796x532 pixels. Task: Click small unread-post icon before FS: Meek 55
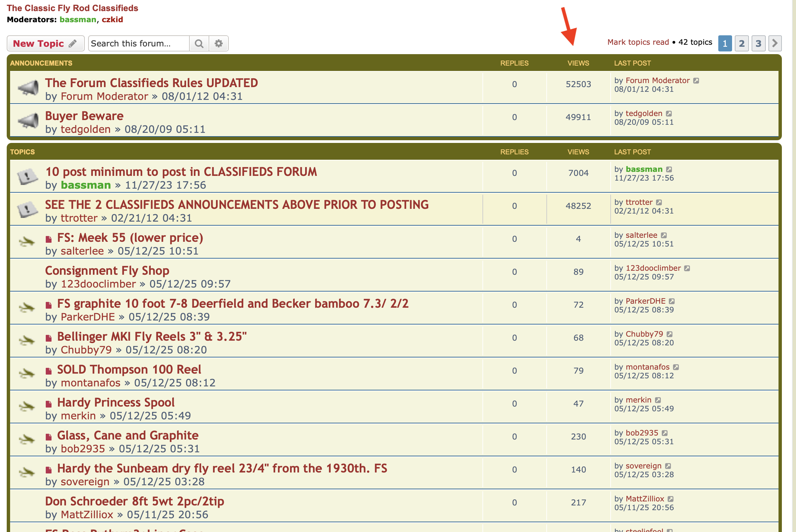tap(48, 239)
